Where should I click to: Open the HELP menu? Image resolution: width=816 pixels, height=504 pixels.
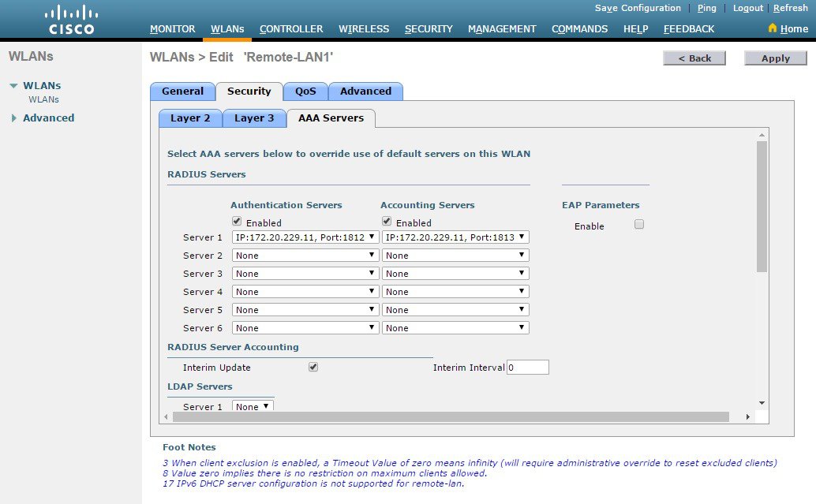tap(636, 29)
